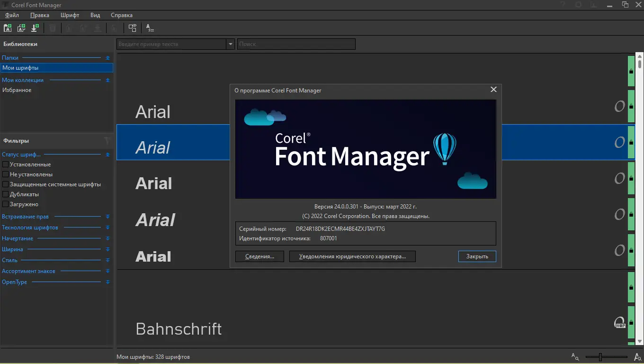This screenshot has height=364, width=644.
Task: Open the sample text dropdown arrow
Action: 231,44
